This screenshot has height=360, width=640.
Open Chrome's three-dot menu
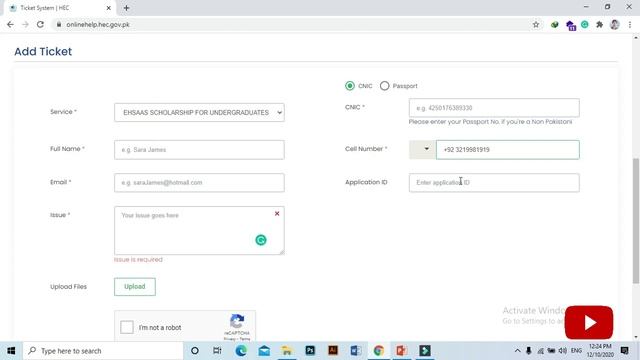click(x=630, y=25)
